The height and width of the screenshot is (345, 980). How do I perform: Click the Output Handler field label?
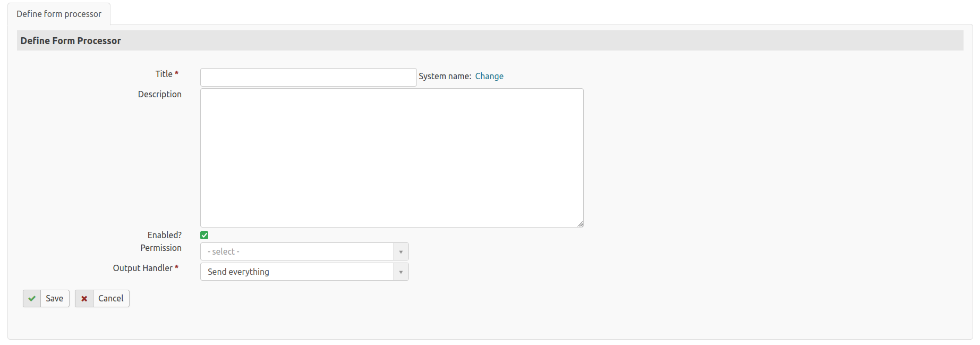(x=142, y=268)
